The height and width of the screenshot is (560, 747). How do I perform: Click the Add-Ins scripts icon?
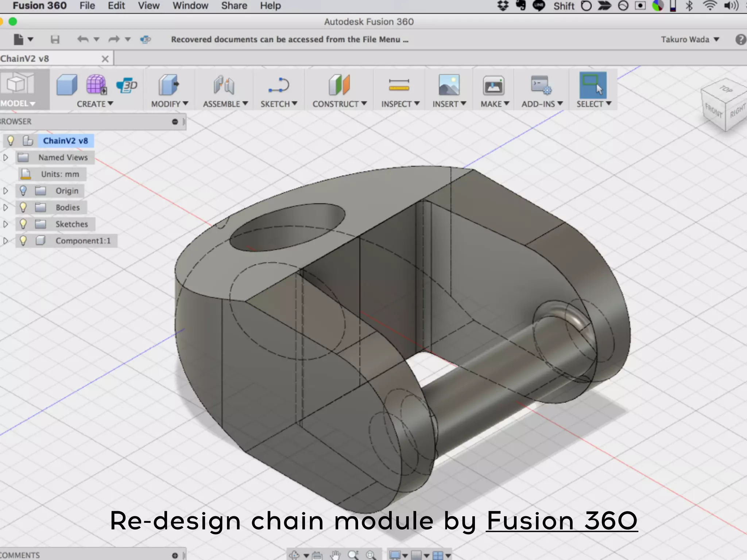[541, 85]
